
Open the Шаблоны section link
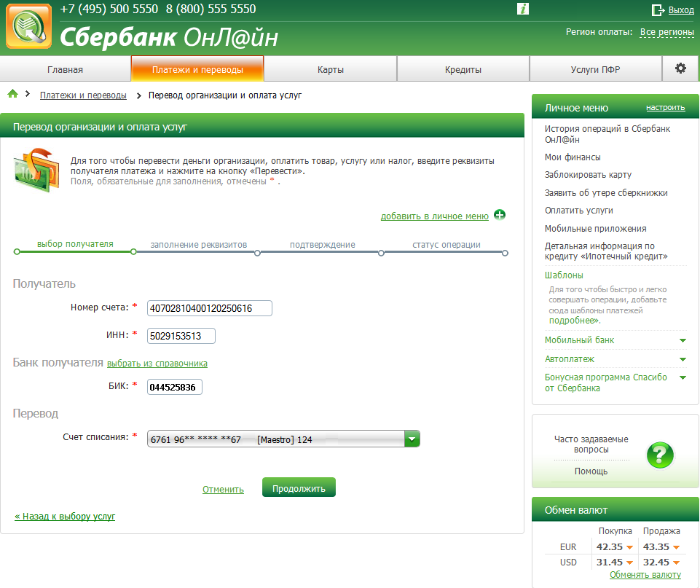coord(564,275)
